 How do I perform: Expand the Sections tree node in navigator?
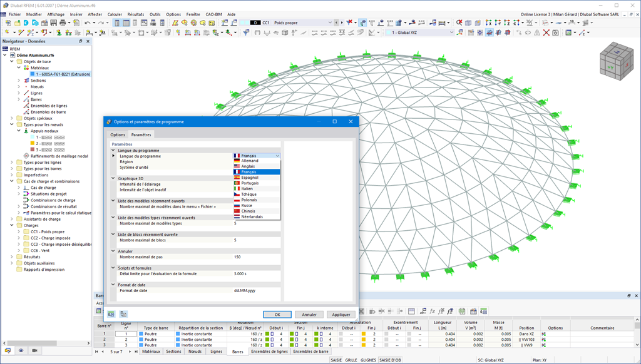(19, 81)
